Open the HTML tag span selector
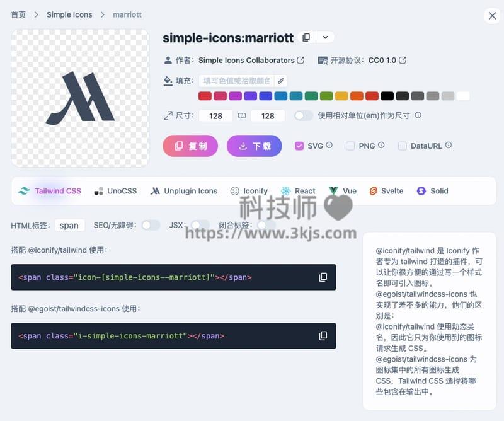504x421 pixels. (x=69, y=226)
